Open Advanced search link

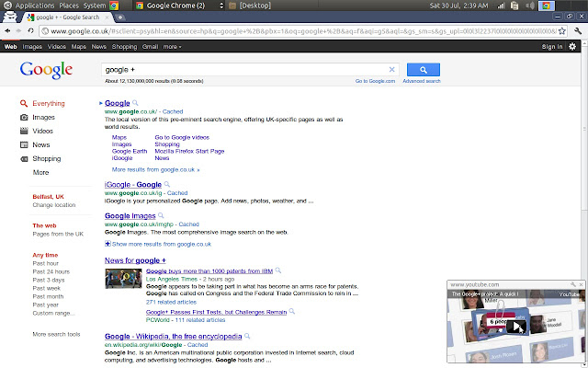[422, 81]
